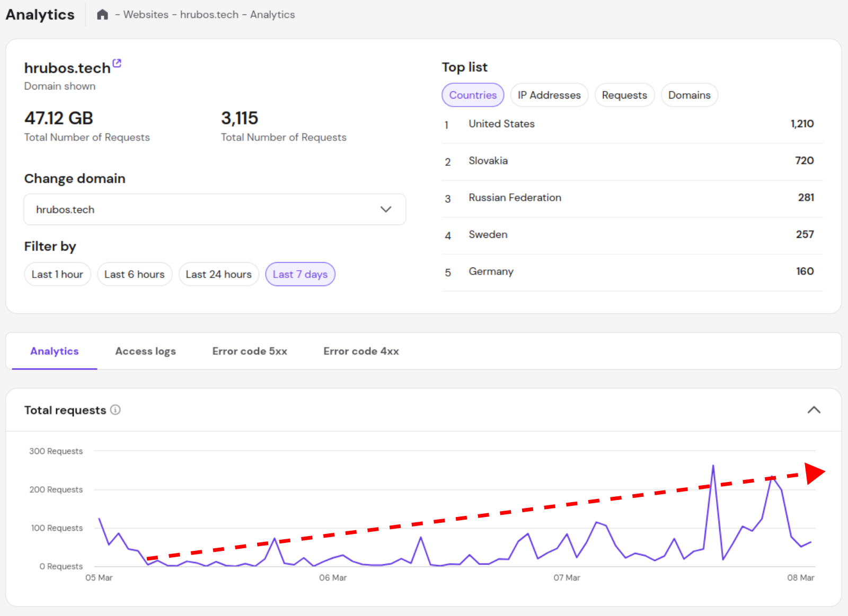
Task: Filter by Last 1 hour
Action: (57, 274)
